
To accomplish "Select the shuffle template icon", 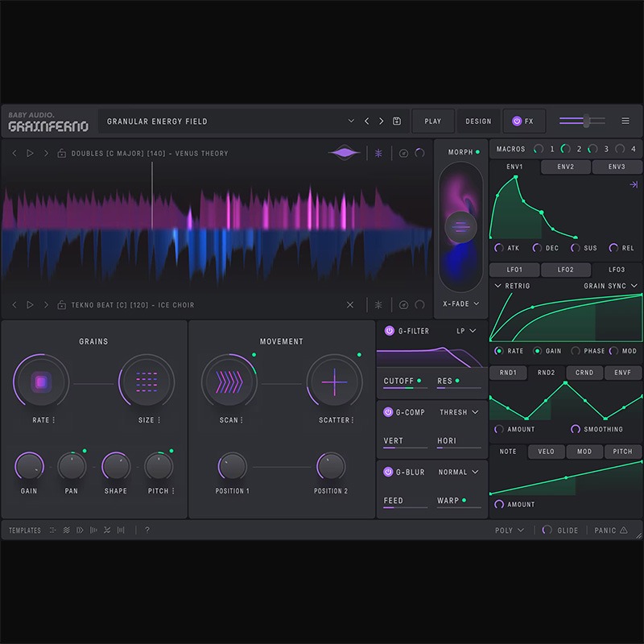I will tap(107, 530).
